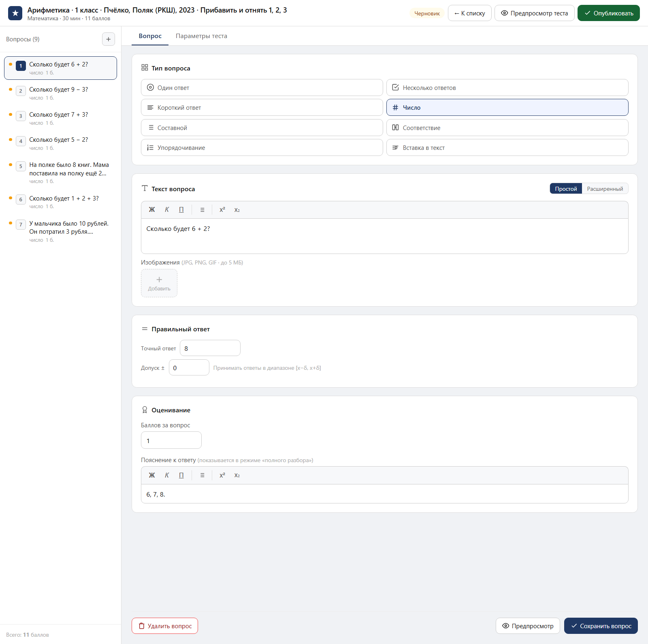Open question 7 'У мальчика было 10 рублей'

60,231
